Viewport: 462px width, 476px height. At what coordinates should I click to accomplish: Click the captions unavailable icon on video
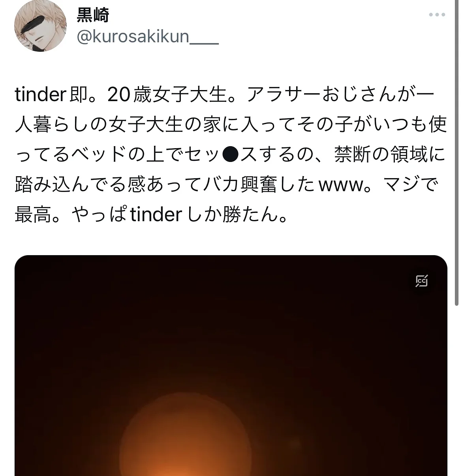tap(422, 281)
